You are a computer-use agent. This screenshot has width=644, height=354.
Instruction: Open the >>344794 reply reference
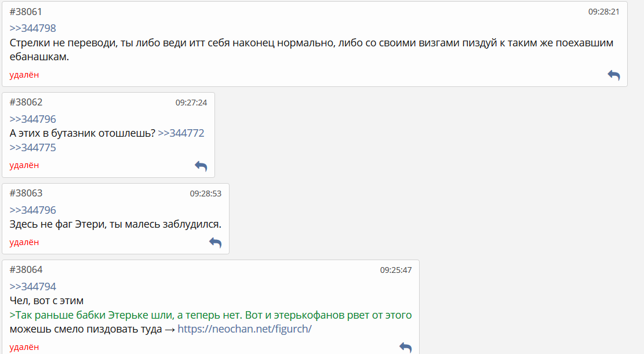[32, 287]
